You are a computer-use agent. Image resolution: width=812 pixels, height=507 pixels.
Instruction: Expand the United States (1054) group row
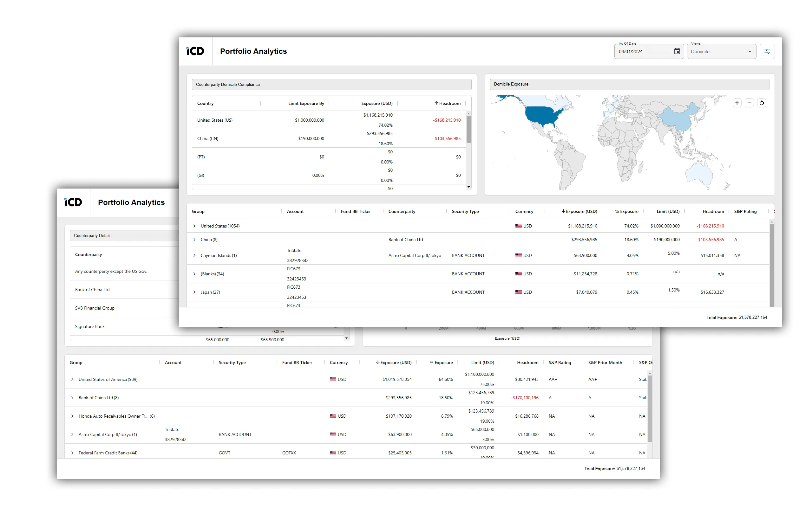click(194, 226)
